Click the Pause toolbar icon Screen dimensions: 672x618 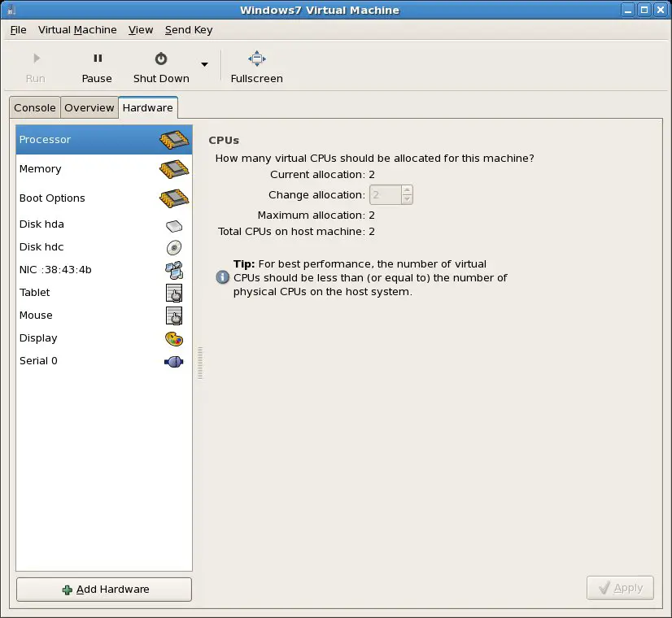click(97, 59)
